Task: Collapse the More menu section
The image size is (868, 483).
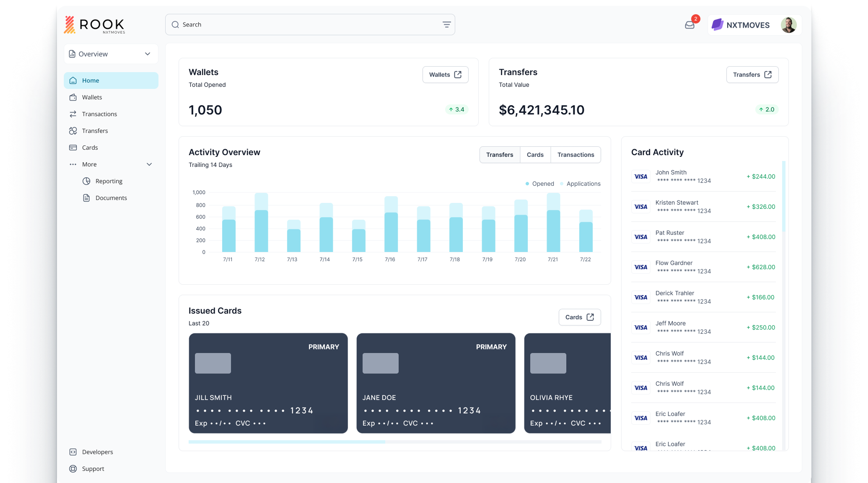Action: coord(149,164)
